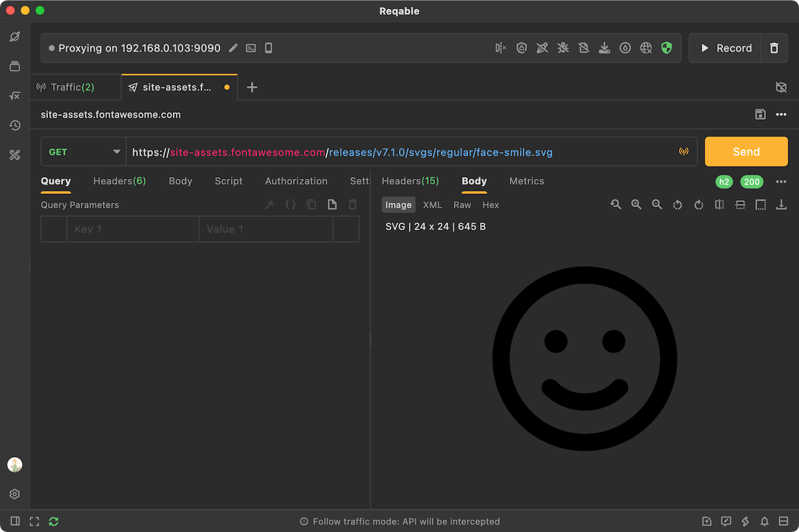Start recording with the Record button
799x532 pixels.
pyautogui.click(x=726, y=48)
